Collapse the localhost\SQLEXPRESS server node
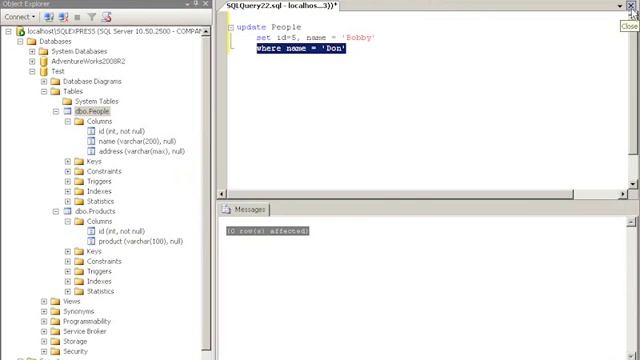 pos(9,31)
